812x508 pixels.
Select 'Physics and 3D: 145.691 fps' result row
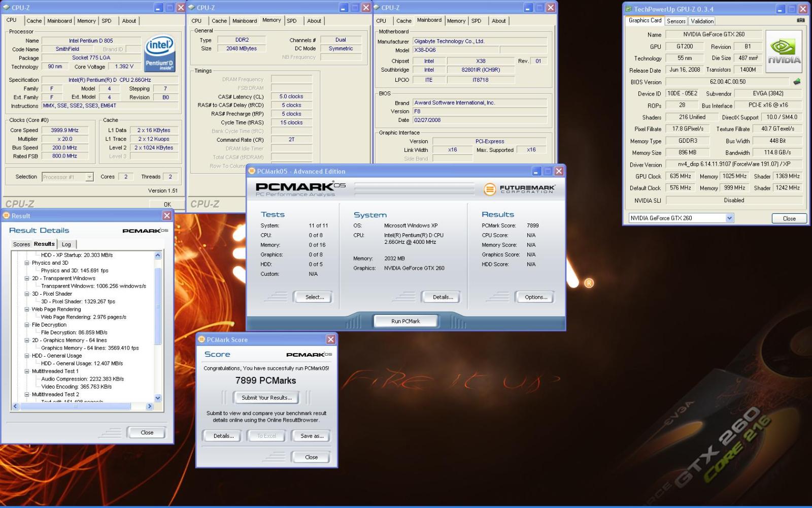click(x=75, y=271)
